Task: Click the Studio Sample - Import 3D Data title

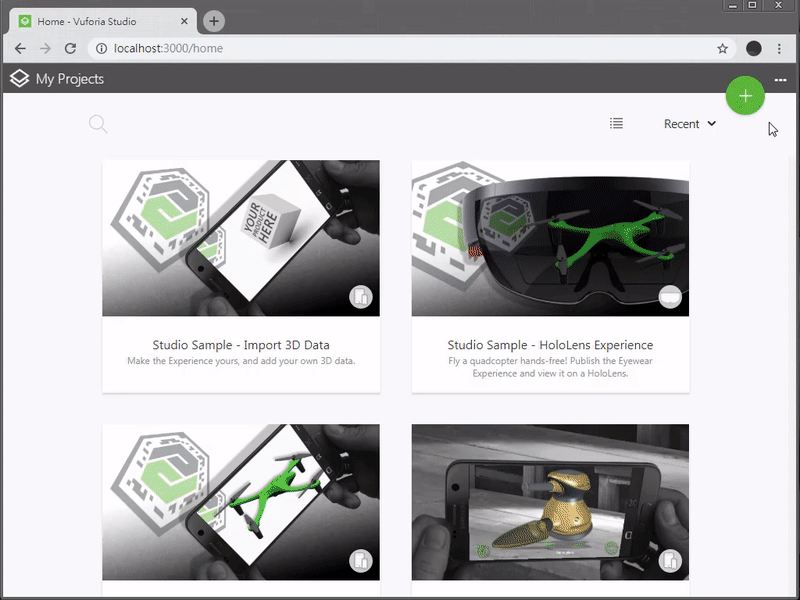Action: (x=241, y=345)
